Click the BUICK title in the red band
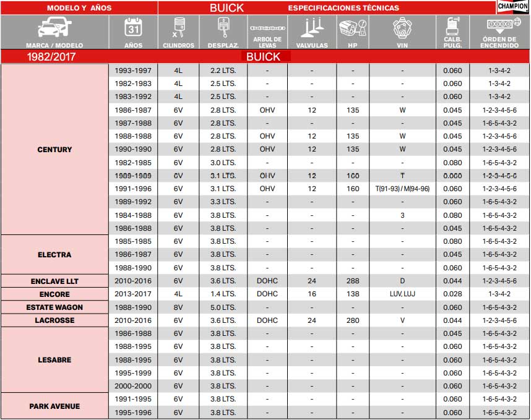Screen dimensions: 531x420 [x=263, y=56]
